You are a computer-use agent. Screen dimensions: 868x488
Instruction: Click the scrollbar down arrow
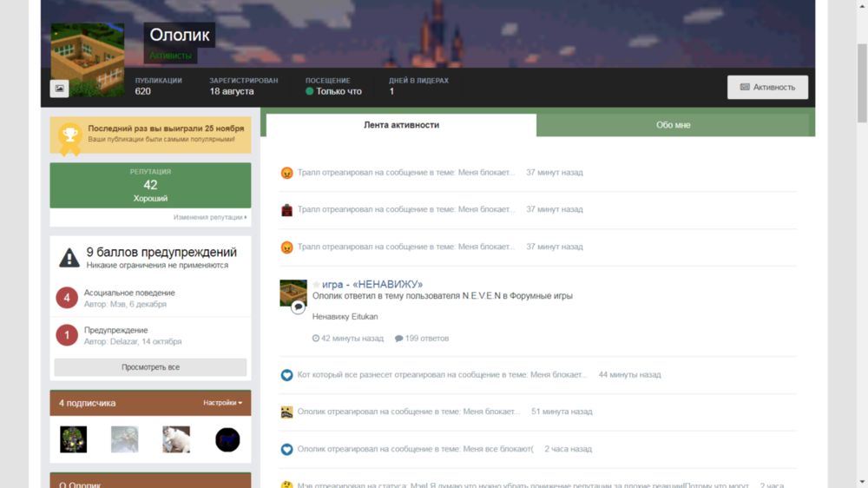[x=863, y=483]
